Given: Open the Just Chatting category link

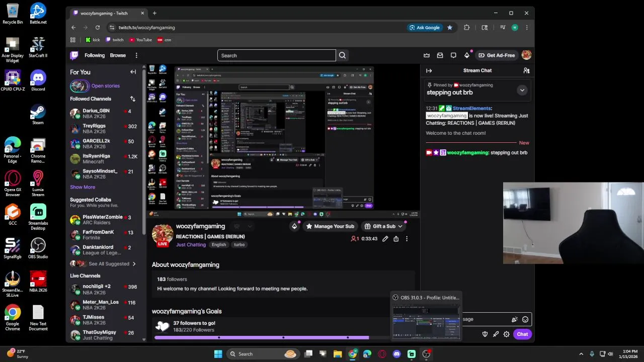Looking at the screenshot, I should tap(191, 245).
